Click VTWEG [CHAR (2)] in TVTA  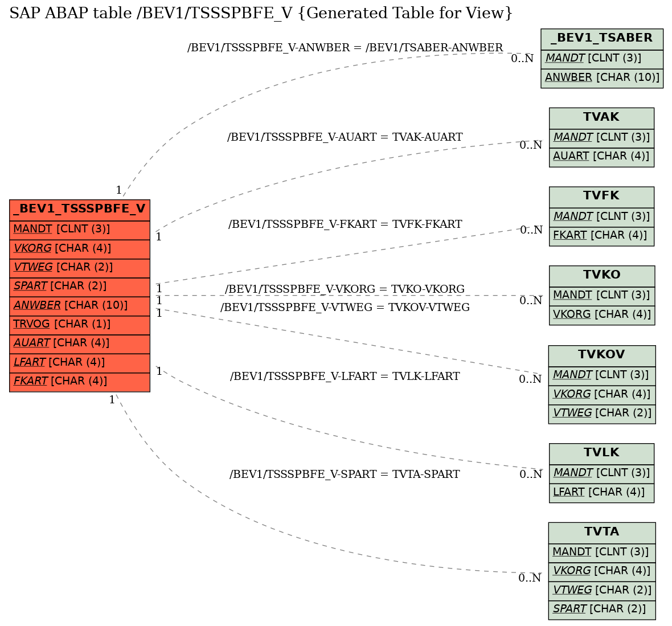(x=602, y=591)
